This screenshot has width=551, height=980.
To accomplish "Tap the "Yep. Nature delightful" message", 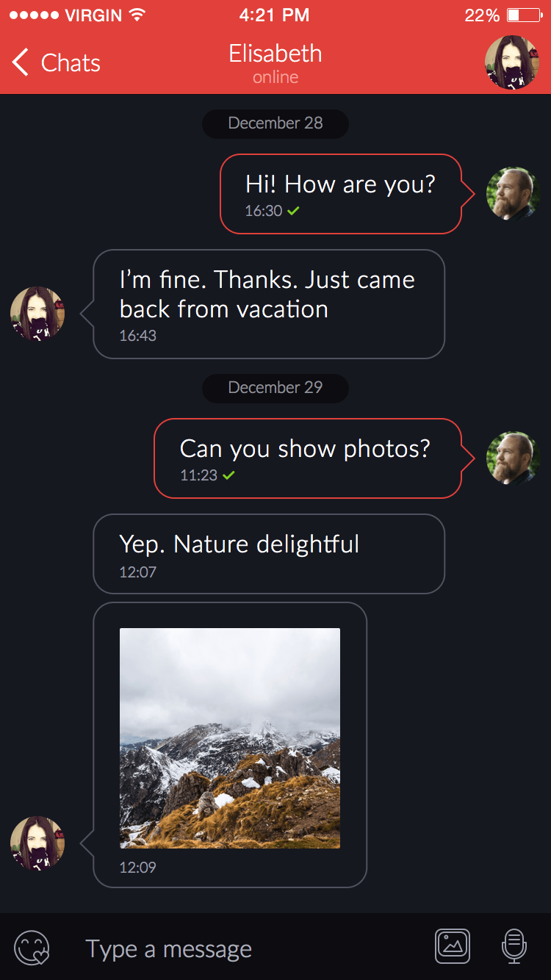I will coord(269,553).
